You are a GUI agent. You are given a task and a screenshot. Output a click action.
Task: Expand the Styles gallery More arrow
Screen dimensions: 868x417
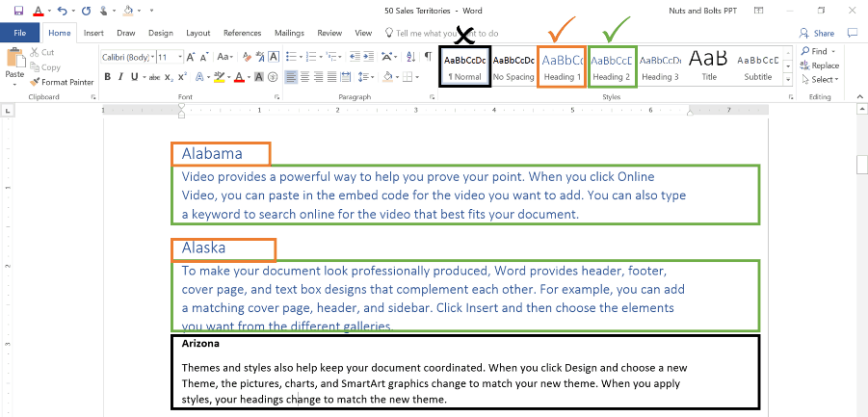pyautogui.click(x=788, y=80)
